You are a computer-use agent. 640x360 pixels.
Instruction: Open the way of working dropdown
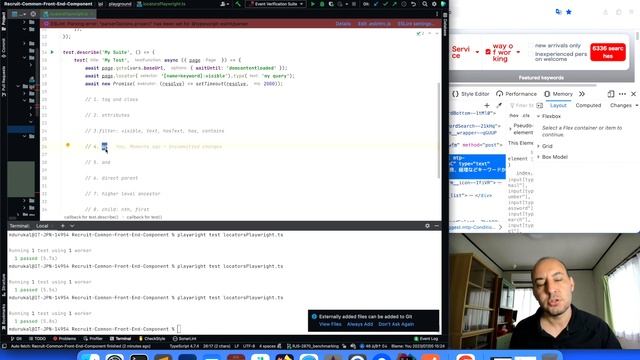pyautogui.click(x=502, y=52)
